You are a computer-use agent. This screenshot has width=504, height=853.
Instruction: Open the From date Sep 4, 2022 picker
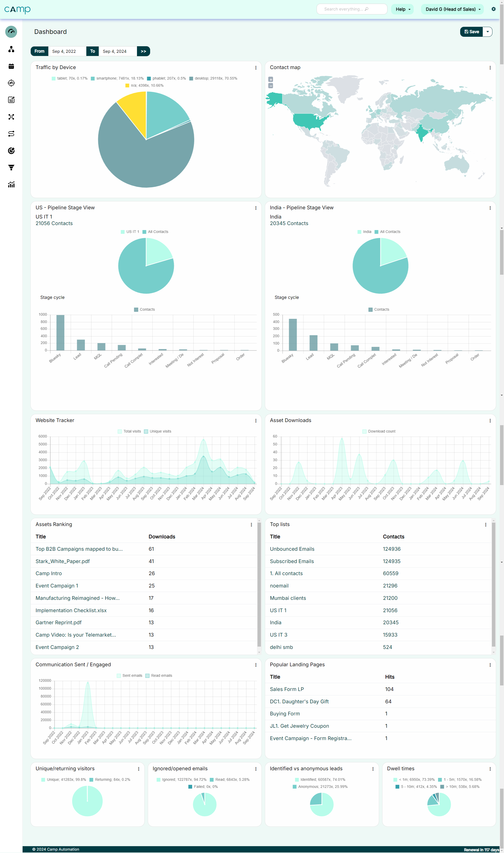[x=67, y=51]
